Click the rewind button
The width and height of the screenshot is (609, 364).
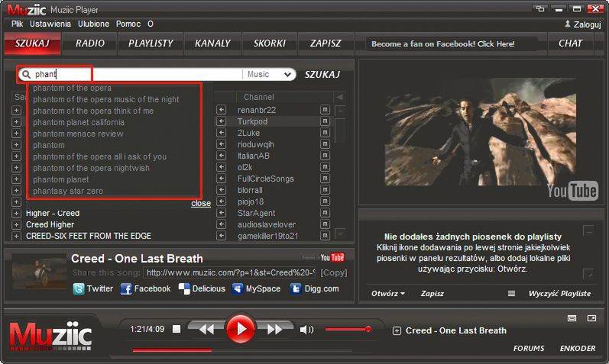point(206,330)
